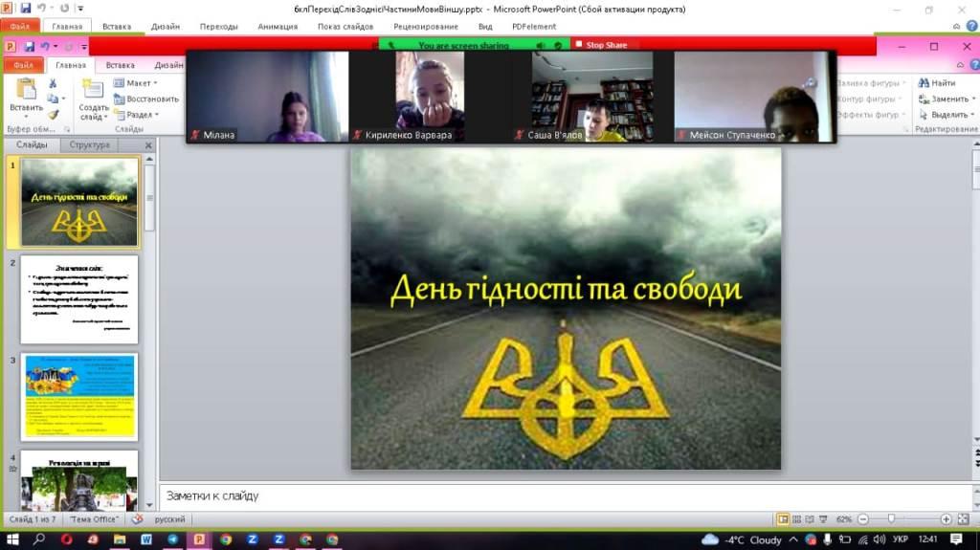This screenshot has width=980, height=550.
Task: Start Slide Show from status bar
Action: [823, 519]
